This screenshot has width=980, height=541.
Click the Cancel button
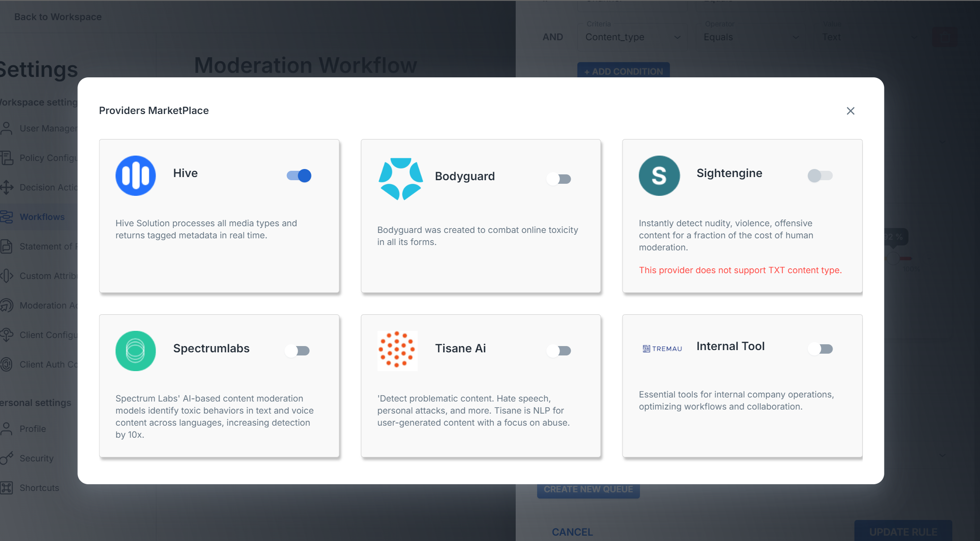(x=572, y=532)
